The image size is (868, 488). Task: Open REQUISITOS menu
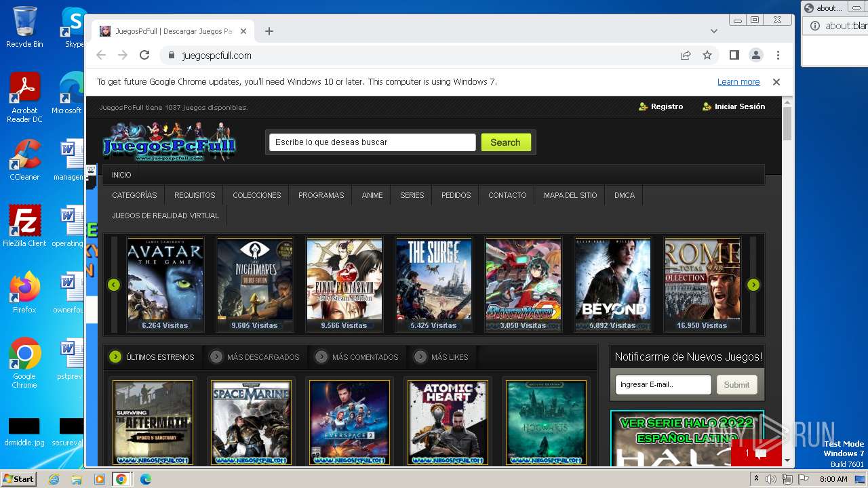(x=195, y=195)
